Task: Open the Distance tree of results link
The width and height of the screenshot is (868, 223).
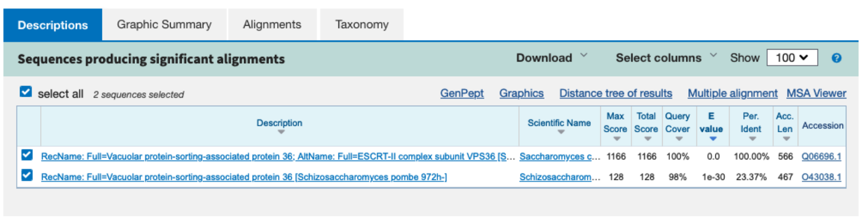Action: tap(615, 93)
